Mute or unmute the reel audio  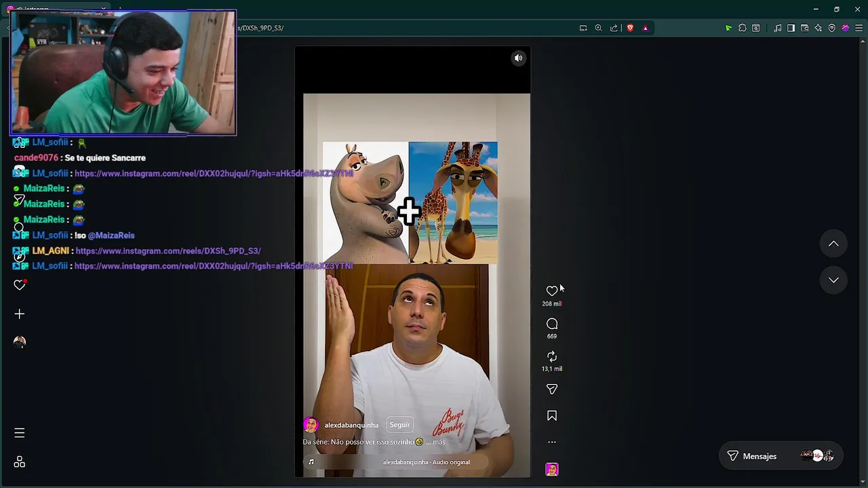pos(518,58)
